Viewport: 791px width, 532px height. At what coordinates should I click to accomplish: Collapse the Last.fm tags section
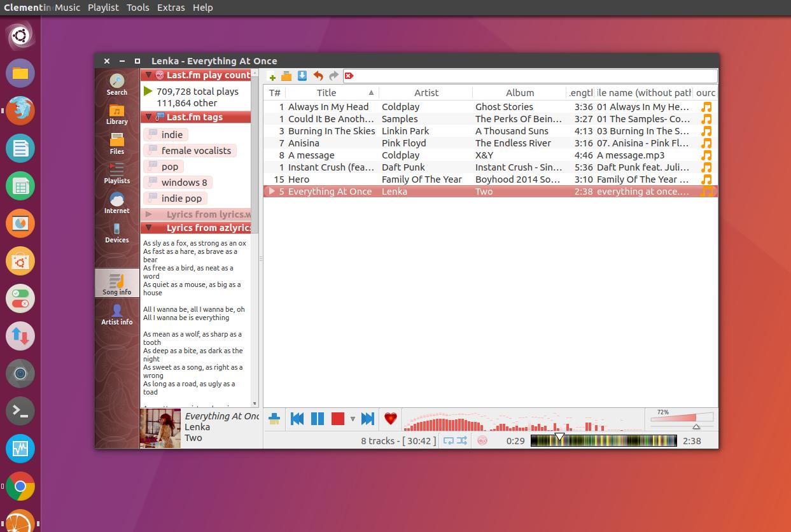point(148,117)
